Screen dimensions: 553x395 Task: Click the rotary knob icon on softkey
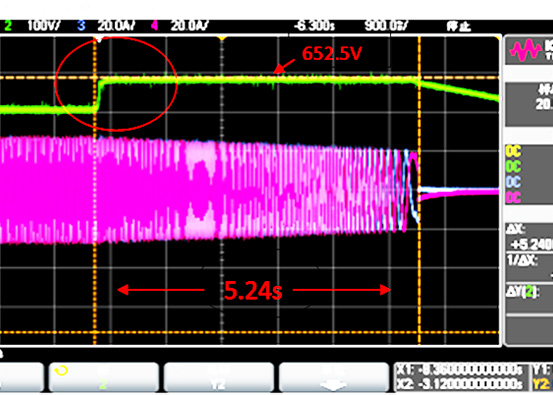[x=61, y=371]
